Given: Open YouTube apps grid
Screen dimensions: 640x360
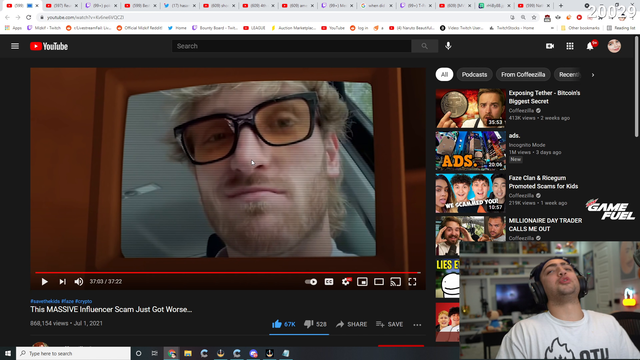Looking at the screenshot, I should pyautogui.click(x=570, y=46).
